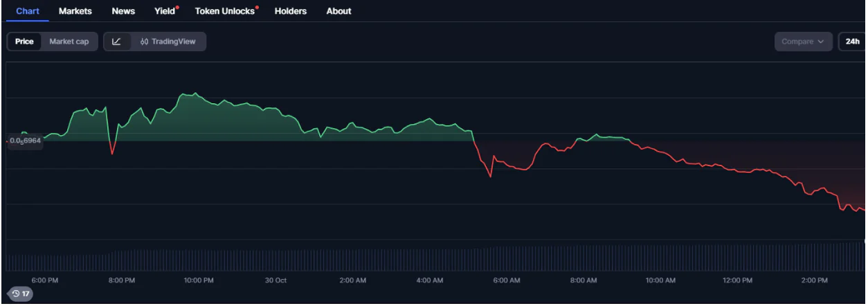Image resolution: width=868 pixels, height=306 pixels.
Task: Select the Price toggle option
Action: tap(24, 42)
